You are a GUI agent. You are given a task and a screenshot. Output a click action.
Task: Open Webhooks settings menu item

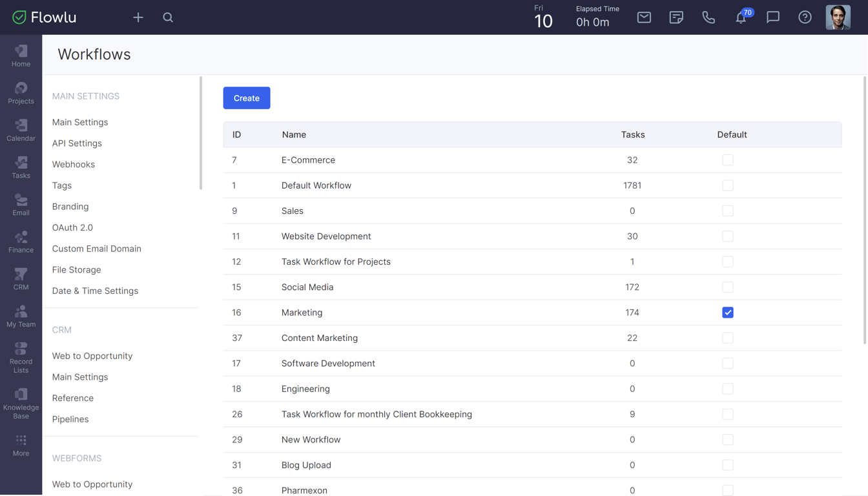[x=74, y=165]
